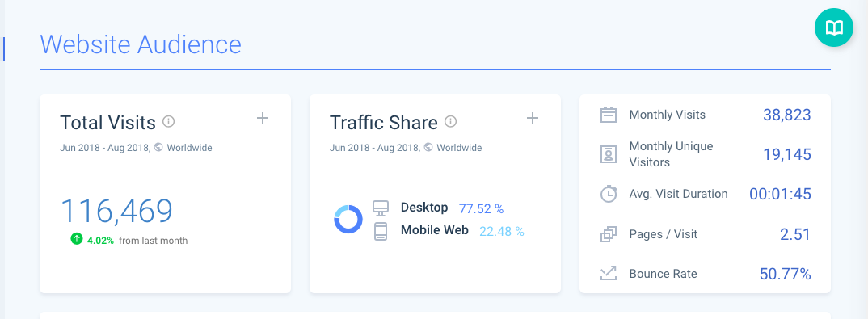Click info icon next to Total Visits
Image resolution: width=868 pixels, height=319 pixels.
click(169, 121)
